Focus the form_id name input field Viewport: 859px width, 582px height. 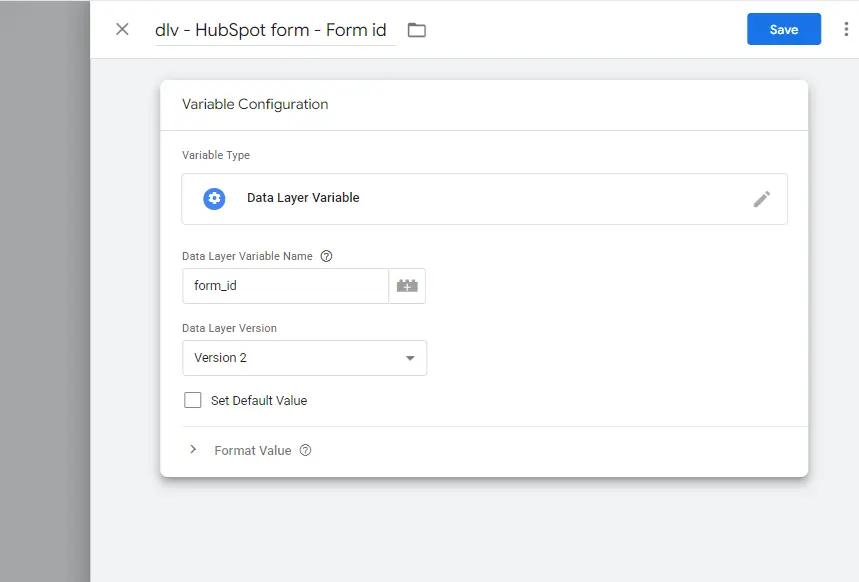(x=285, y=286)
